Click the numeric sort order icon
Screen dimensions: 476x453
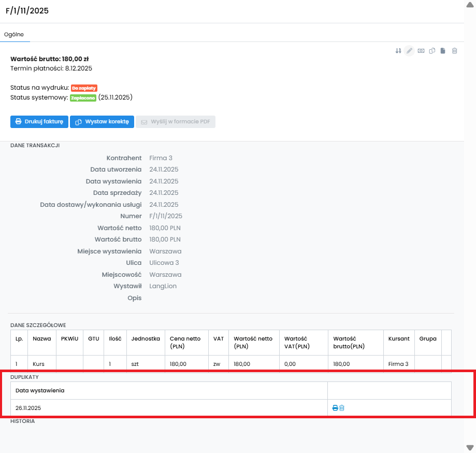click(398, 51)
